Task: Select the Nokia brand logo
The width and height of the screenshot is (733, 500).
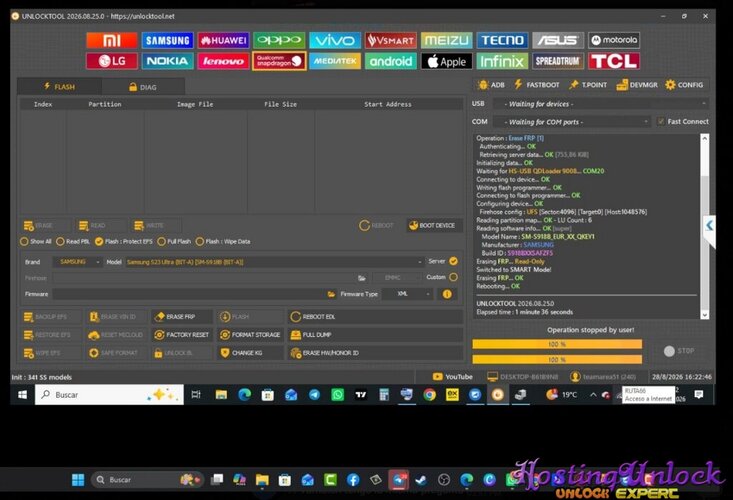Action: pos(167,61)
